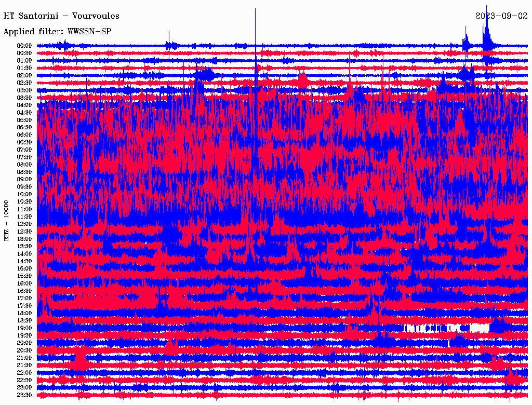Viewport: 532px width, 405px height.
Task: Click the white data gap in the 19:00 trace
Action: [x=478, y=328]
